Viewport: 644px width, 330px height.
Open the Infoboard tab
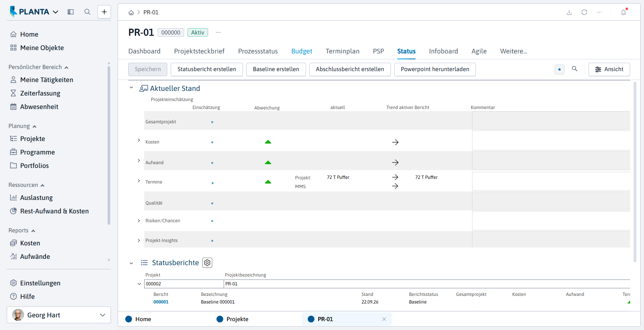tap(443, 51)
